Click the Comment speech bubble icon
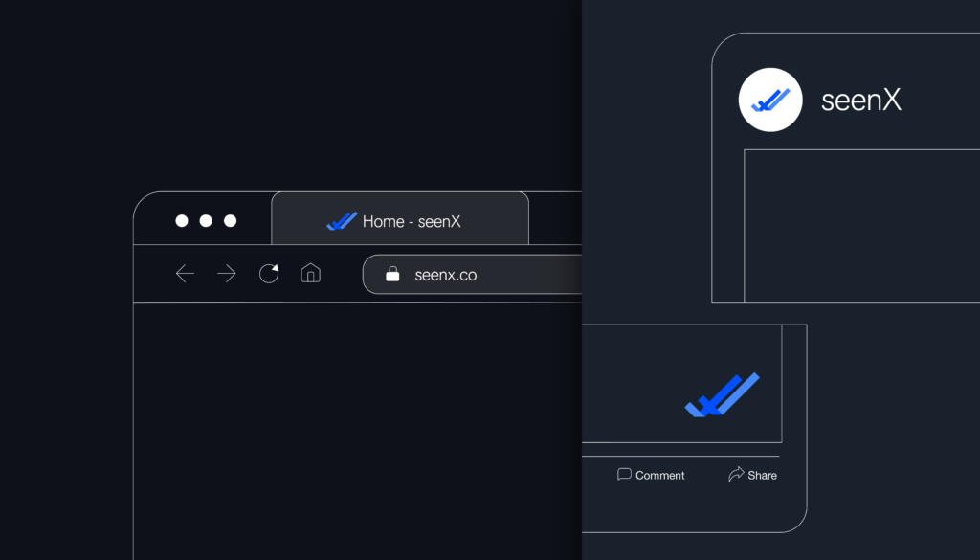 click(624, 475)
